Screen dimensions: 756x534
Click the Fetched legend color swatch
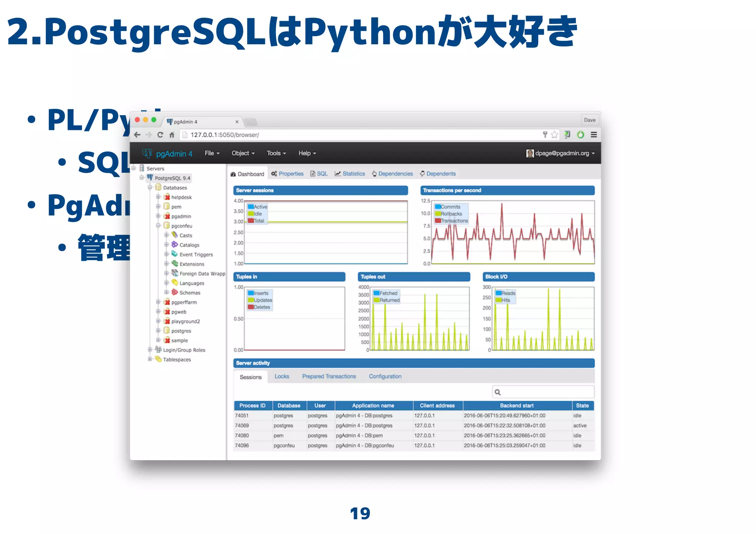click(377, 293)
